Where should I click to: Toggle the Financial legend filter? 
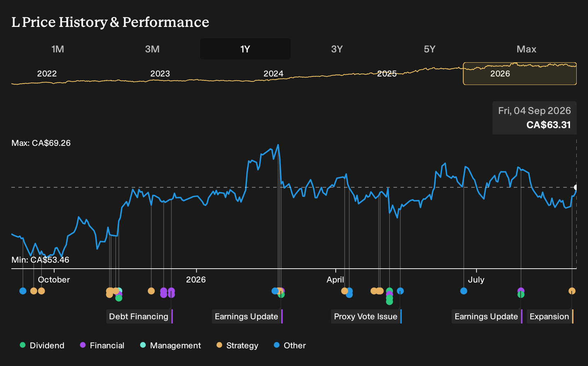point(102,345)
